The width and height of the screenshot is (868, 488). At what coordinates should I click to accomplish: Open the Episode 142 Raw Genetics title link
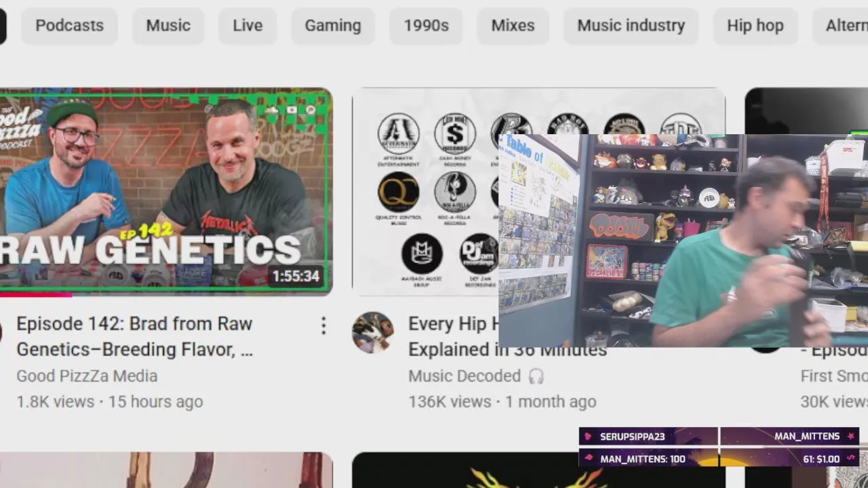click(x=134, y=336)
